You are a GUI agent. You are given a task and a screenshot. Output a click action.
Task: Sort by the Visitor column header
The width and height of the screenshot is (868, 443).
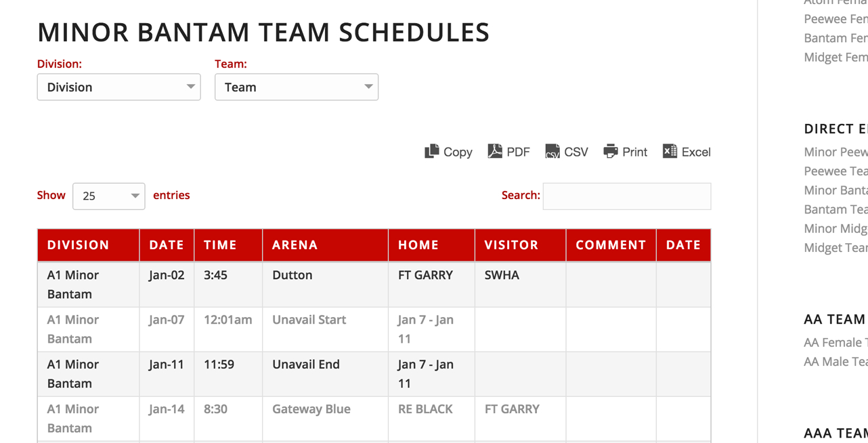point(512,245)
